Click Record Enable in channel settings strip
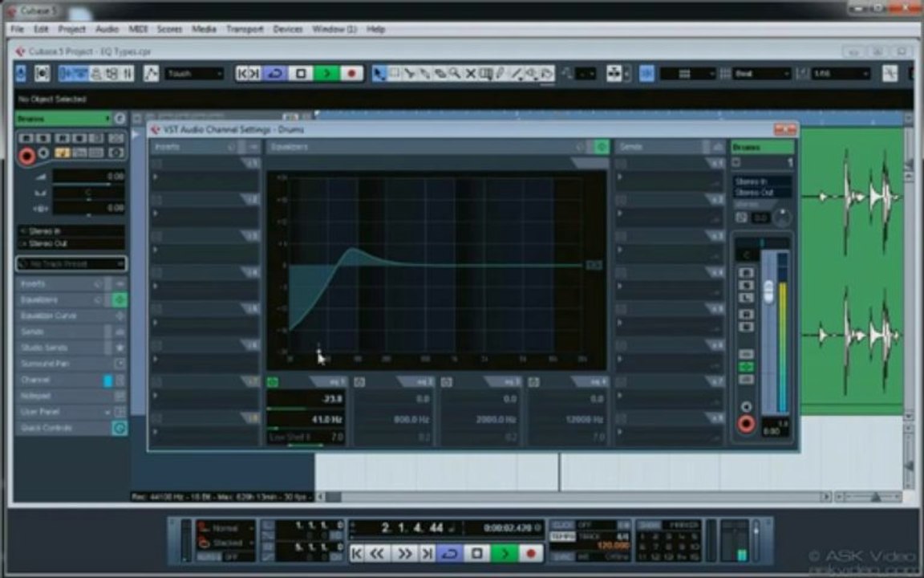The width and height of the screenshot is (924, 578). (746, 424)
